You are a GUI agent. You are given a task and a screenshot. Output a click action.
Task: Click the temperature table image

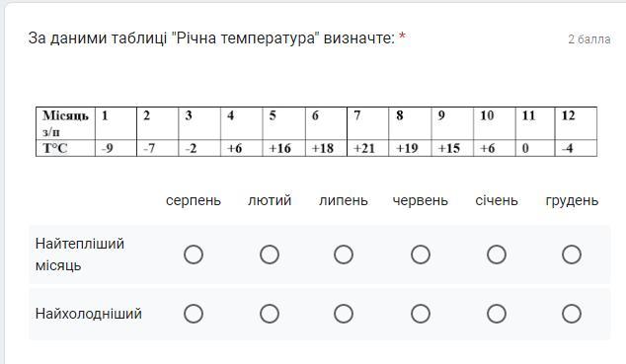[x=316, y=131]
